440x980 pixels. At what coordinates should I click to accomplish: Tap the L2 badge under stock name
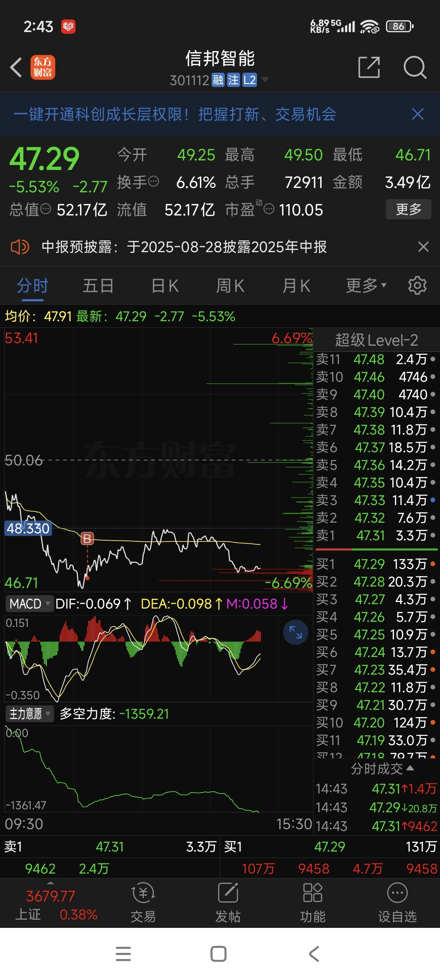point(250,80)
